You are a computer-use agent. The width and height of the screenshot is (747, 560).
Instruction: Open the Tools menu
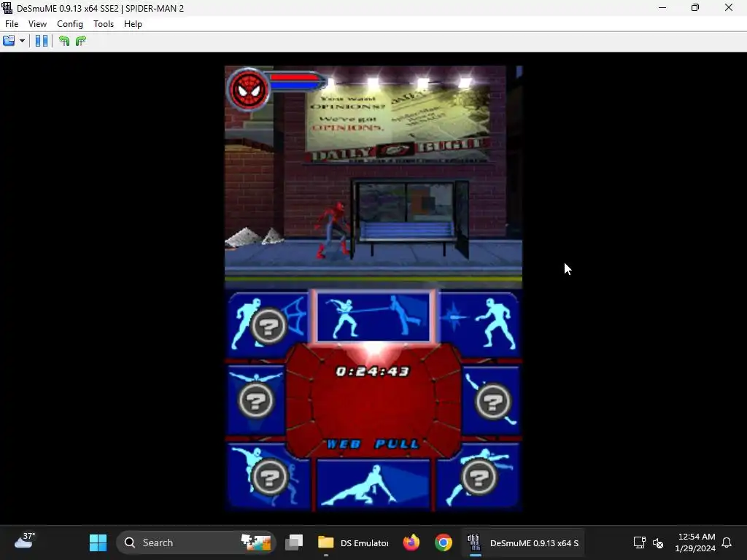[104, 24]
